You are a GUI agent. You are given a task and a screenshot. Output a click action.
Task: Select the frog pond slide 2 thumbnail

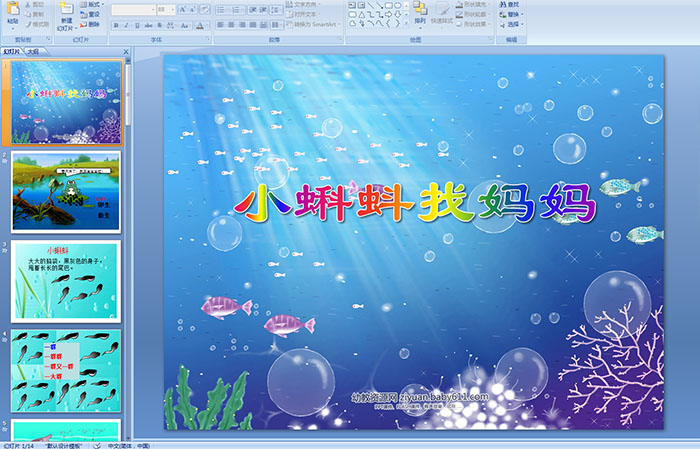pyautogui.click(x=66, y=191)
